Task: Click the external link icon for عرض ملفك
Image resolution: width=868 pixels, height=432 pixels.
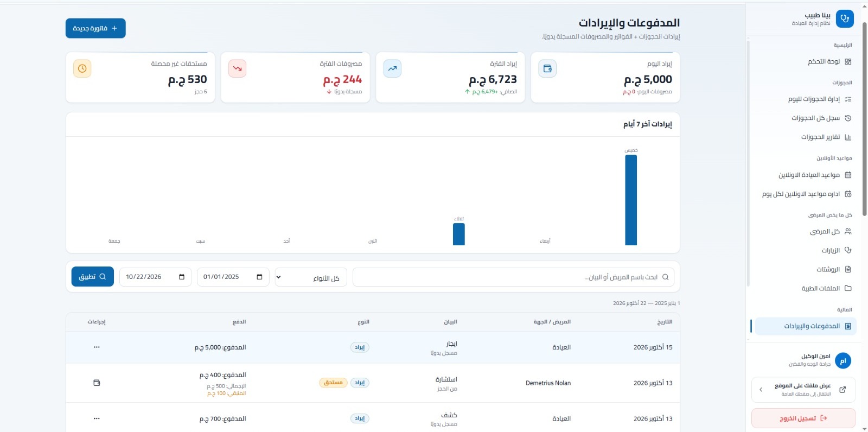Action: pos(843,390)
